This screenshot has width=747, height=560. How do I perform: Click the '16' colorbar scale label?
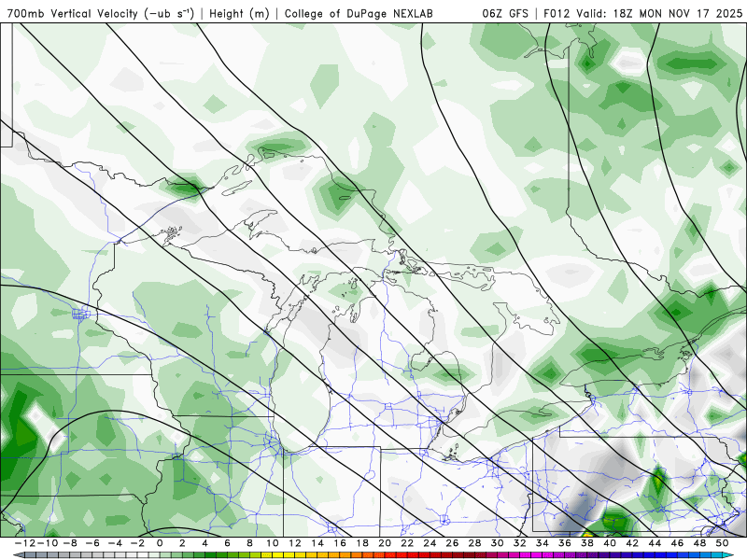(x=340, y=543)
